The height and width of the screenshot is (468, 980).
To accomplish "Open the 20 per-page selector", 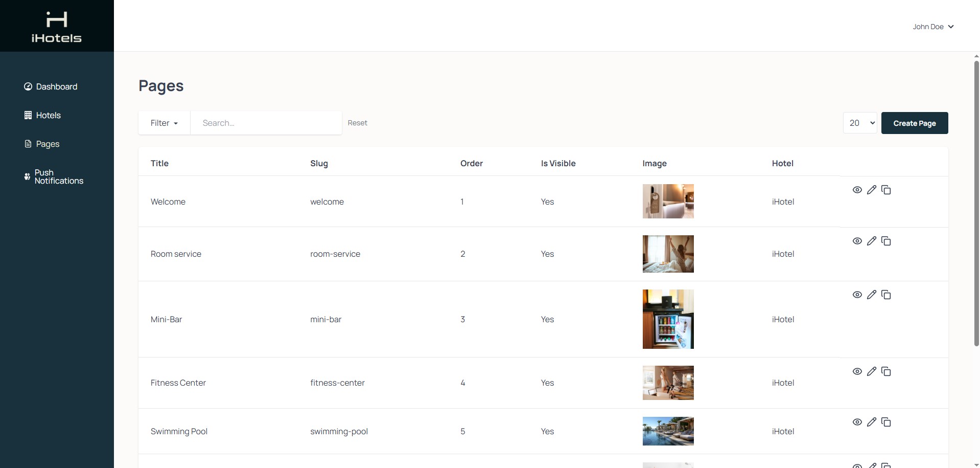I will click(x=860, y=123).
